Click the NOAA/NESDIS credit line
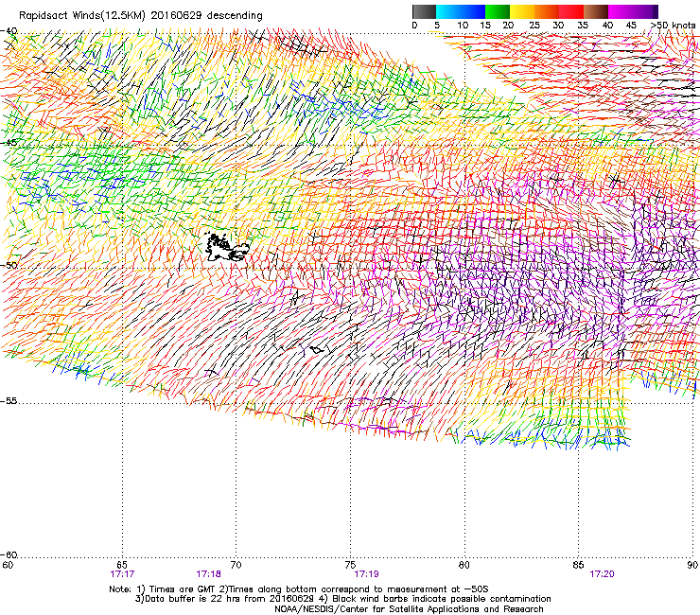This screenshot has width=700, height=615. (x=409, y=609)
